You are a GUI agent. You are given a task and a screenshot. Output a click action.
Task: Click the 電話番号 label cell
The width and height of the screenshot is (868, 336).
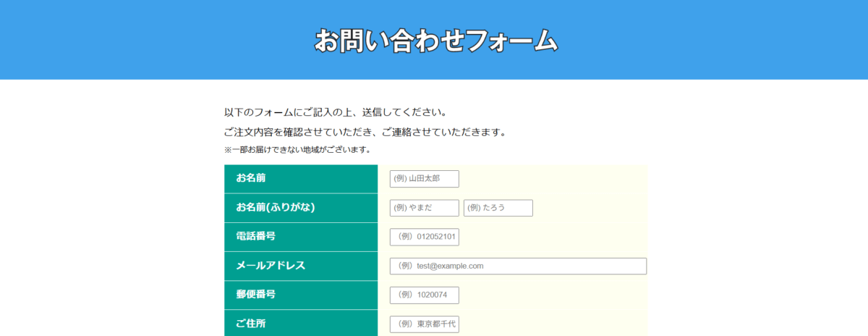click(x=255, y=236)
